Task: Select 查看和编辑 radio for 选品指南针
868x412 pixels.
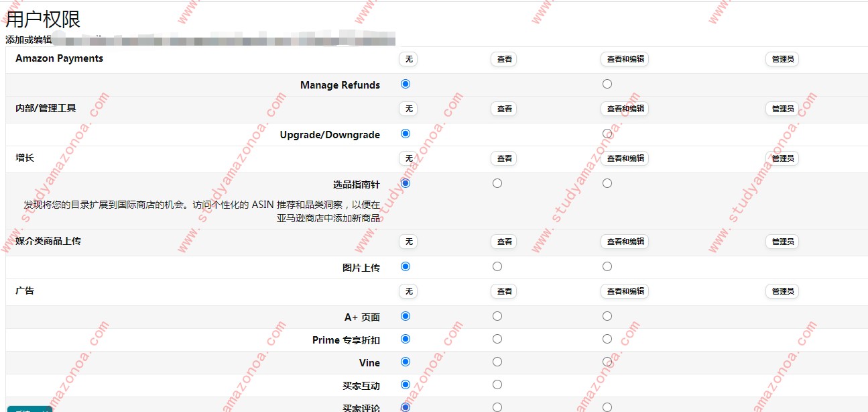Action: 607,183
